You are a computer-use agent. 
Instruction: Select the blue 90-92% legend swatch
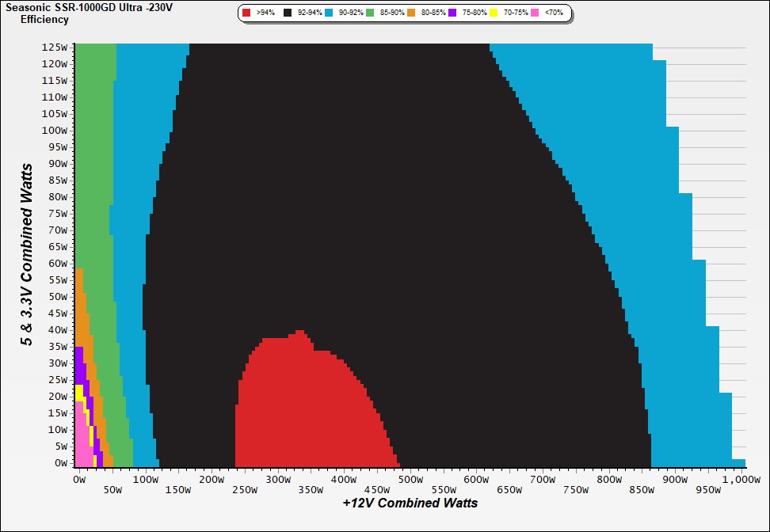pos(329,13)
